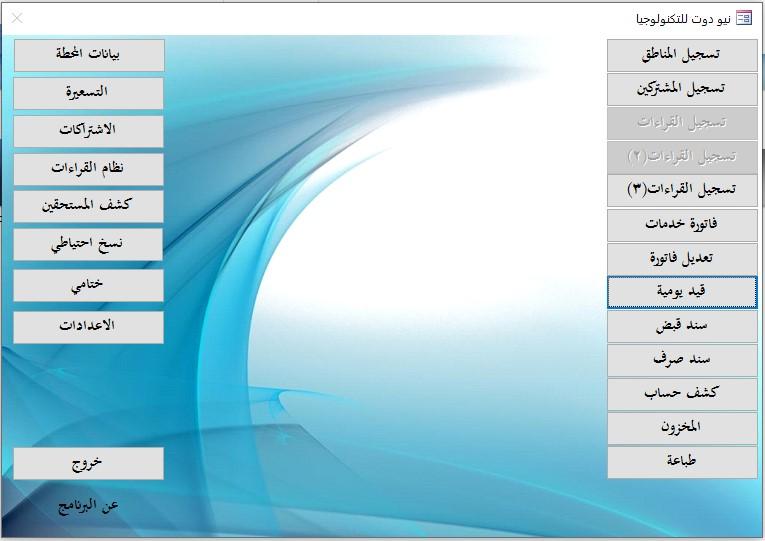Open سند قبض voucher

(682, 326)
